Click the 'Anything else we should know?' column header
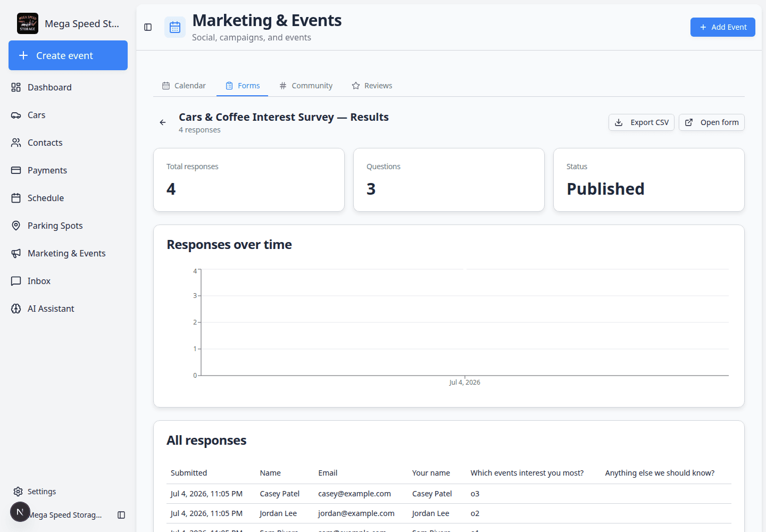The width and height of the screenshot is (766, 532). point(660,473)
